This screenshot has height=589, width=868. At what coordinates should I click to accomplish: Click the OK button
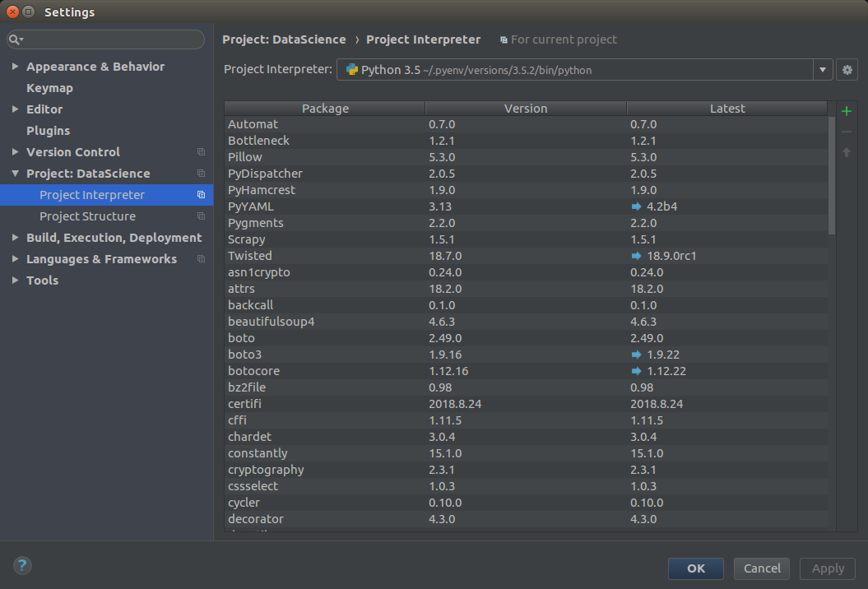pyautogui.click(x=695, y=568)
